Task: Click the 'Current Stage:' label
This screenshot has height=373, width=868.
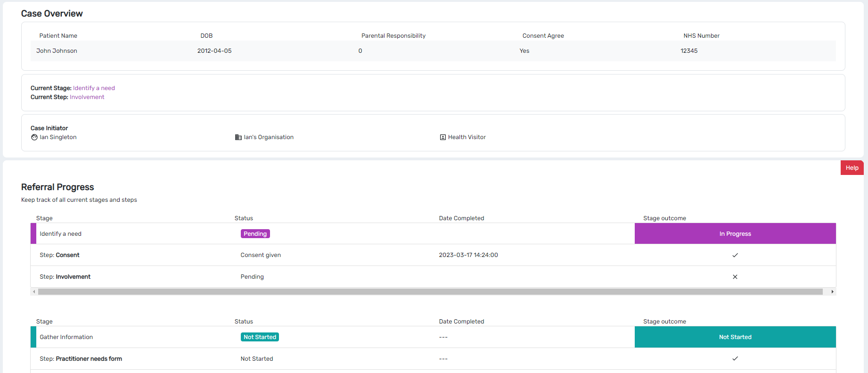Action: point(51,88)
